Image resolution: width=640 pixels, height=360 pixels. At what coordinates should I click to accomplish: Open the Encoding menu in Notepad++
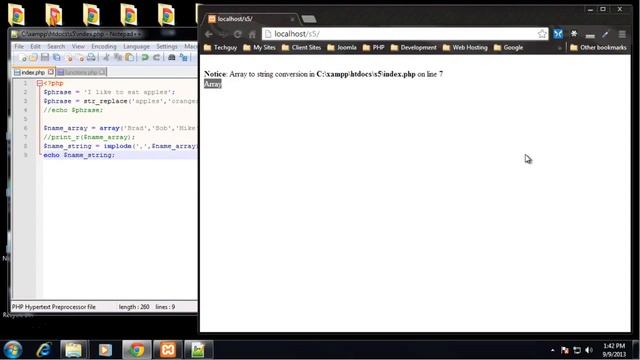104,47
